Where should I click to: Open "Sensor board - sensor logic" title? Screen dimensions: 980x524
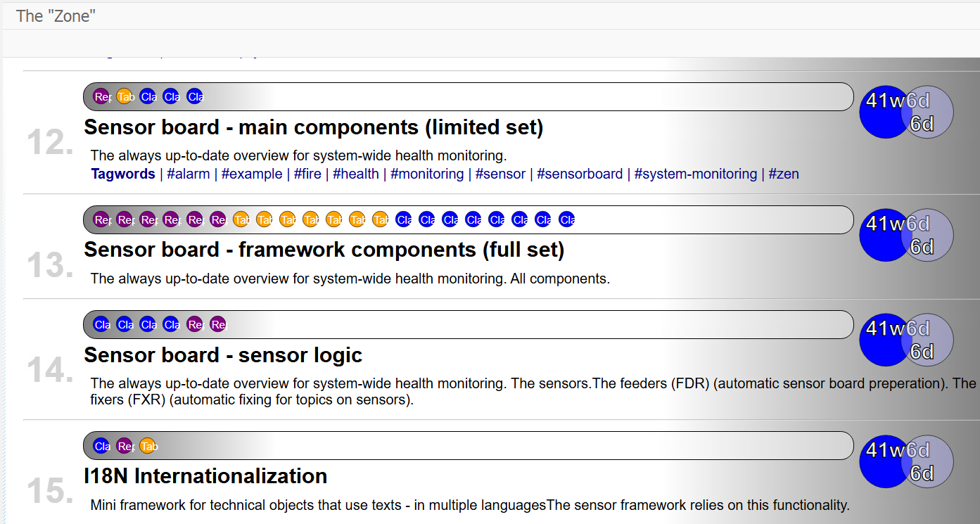pyautogui.click(x=223, y=355)
